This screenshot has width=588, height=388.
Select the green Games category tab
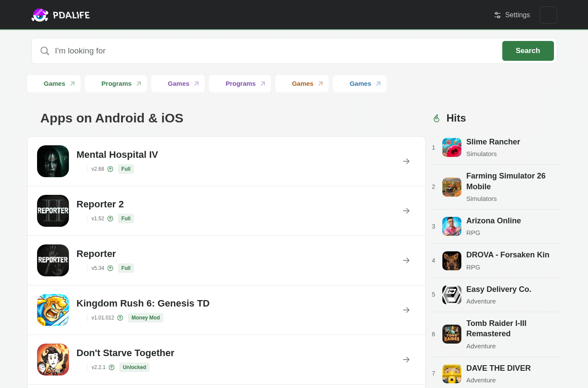pos(54,84)
